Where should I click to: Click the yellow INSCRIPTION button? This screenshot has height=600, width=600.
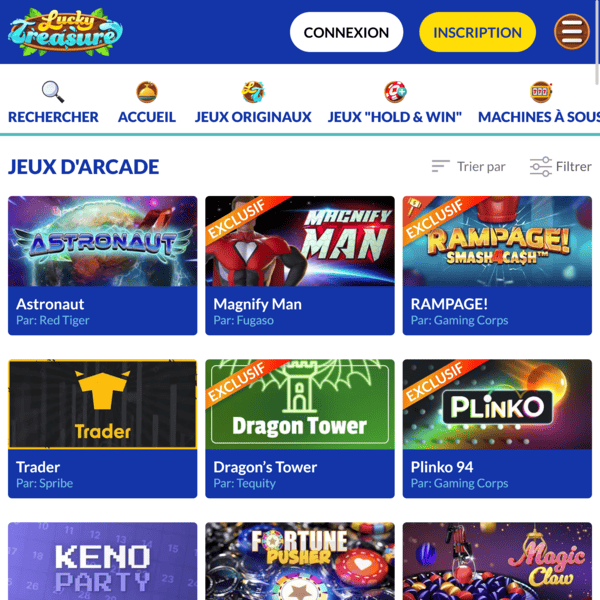[477, 32]
